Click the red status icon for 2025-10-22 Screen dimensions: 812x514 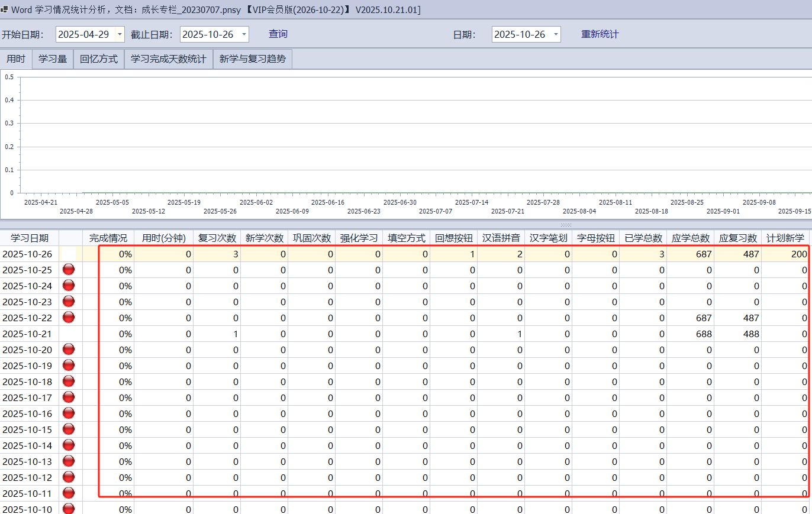pyautogui.click(x=69, y=318)
